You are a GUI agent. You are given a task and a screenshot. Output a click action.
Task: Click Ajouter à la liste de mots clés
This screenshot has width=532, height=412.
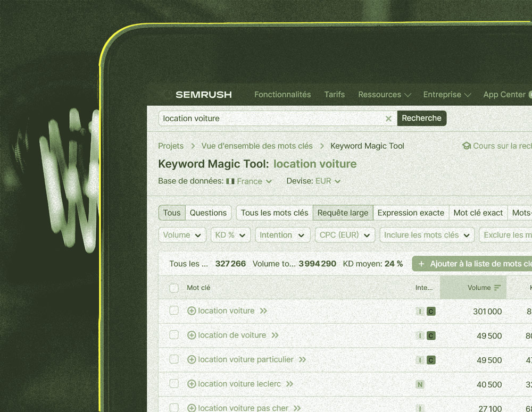tap(472, 264)
